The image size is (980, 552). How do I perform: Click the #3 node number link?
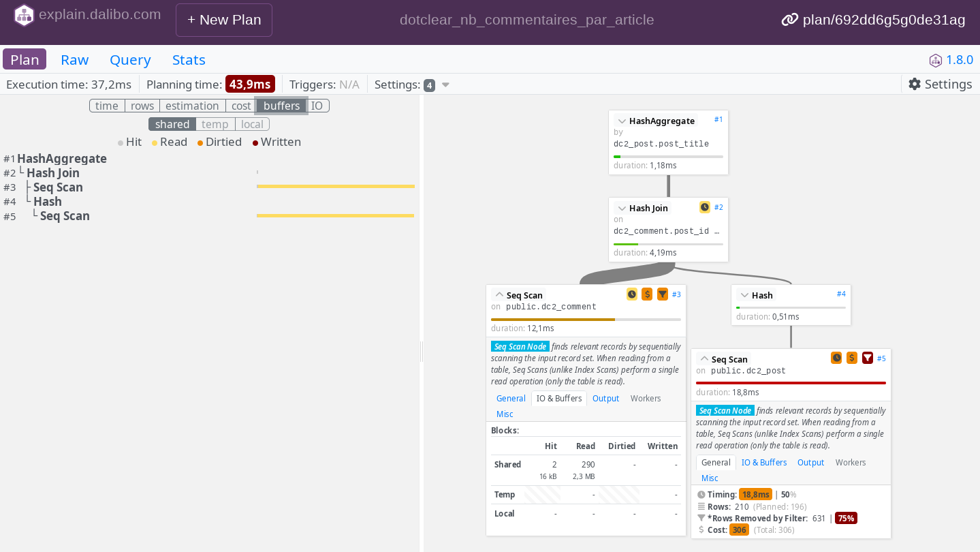[676, 294]
